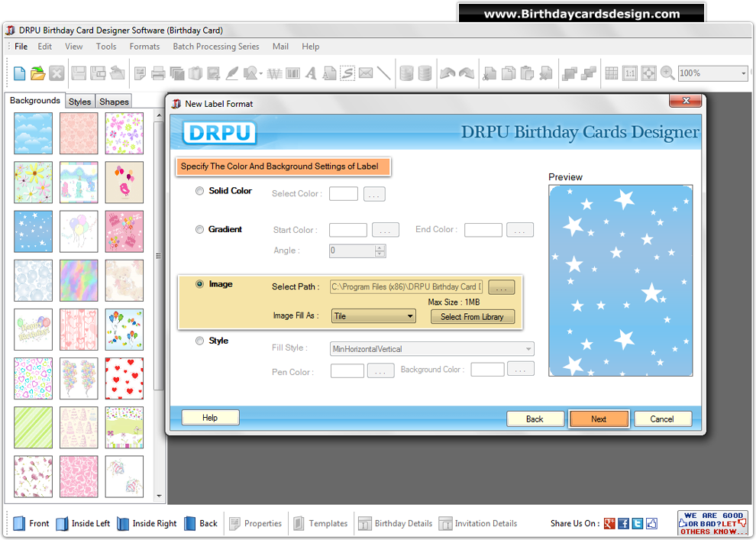Screen dimensions: 756x540
Task: Switch to the Styles tab
Action: point(80,102)
